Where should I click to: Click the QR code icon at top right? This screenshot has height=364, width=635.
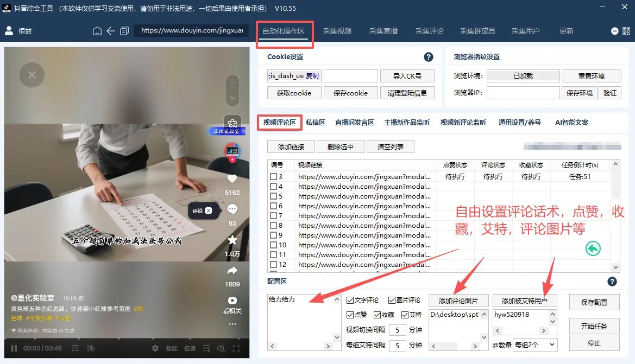(626, 31)
